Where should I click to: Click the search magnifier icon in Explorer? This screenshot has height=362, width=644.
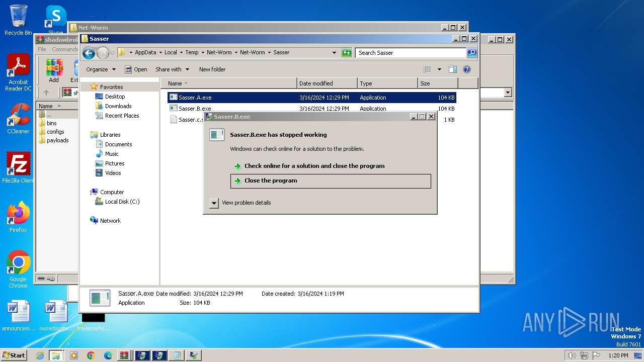pos(471,53)
